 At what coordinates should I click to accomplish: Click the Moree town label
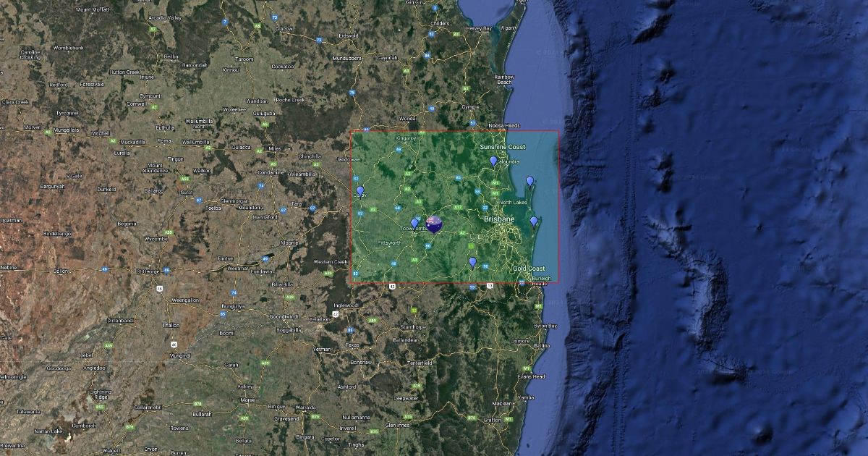(248, 400)
